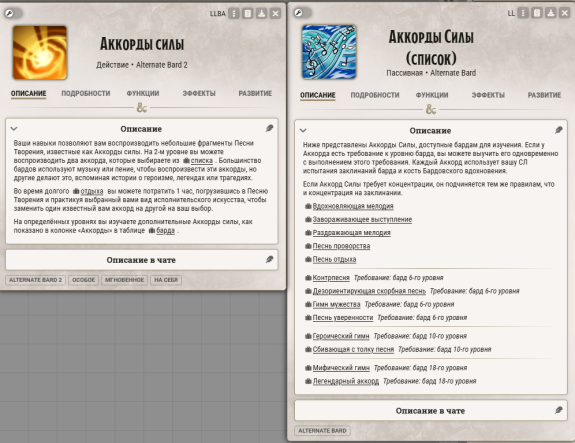Toggle edit mode switch on Аккорды Силы (список) sheet
This screenshot has height=443, width=575.
tap(303, 13)
